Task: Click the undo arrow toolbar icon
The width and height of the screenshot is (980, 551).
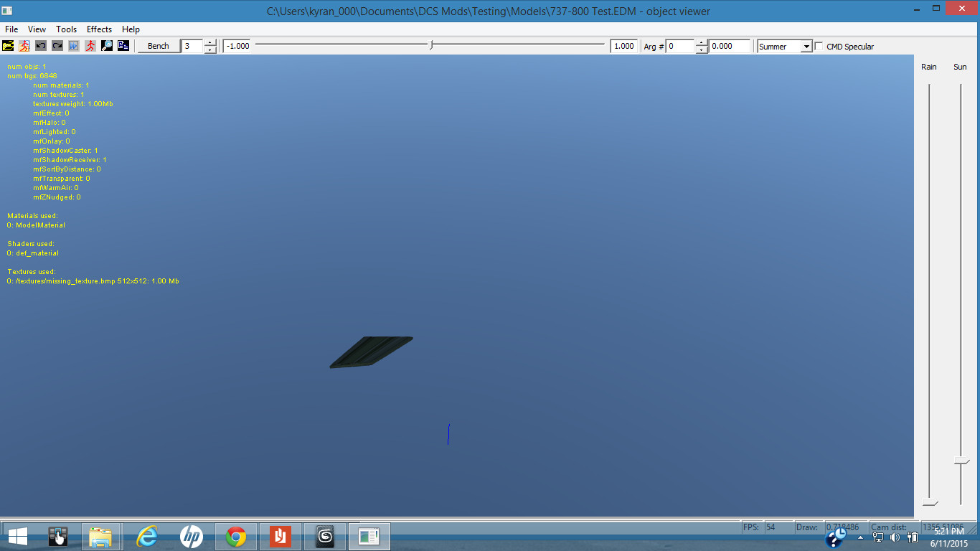Action: [x=41, y=46]
